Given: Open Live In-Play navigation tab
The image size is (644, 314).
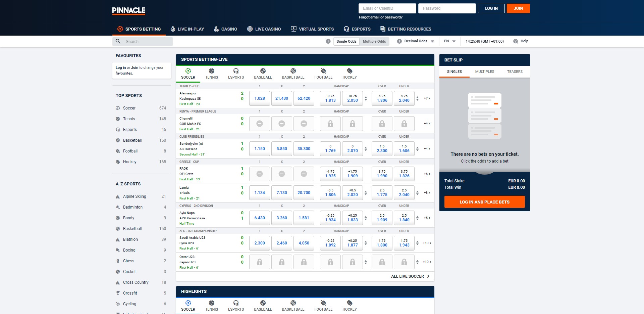Looking at the screenshot, I should [x=187, y=29].
